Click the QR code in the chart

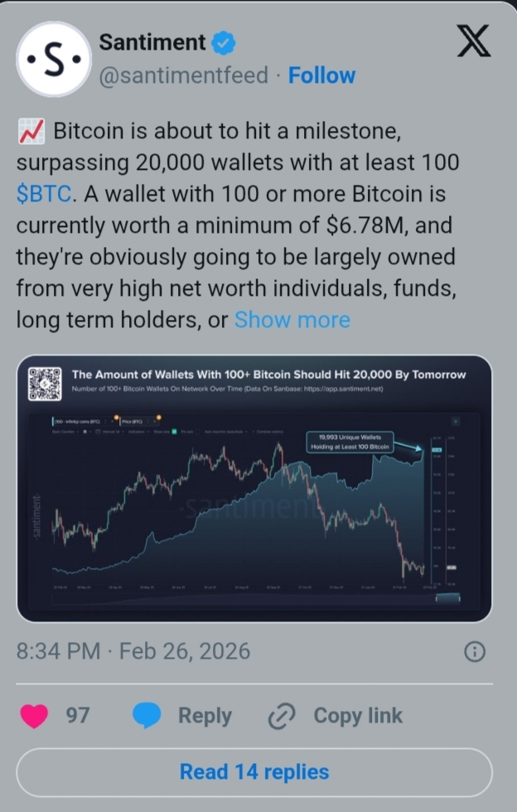[45, 384]
